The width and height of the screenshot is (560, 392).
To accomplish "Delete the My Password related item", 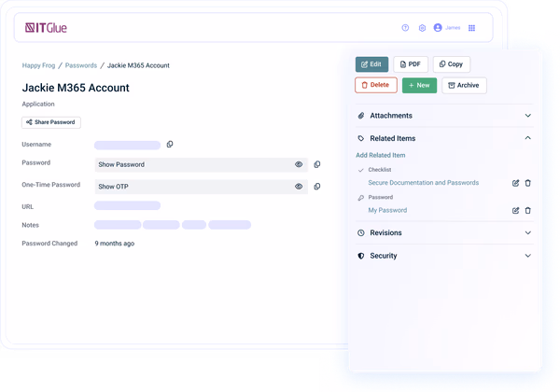I will tap(528, 211).
